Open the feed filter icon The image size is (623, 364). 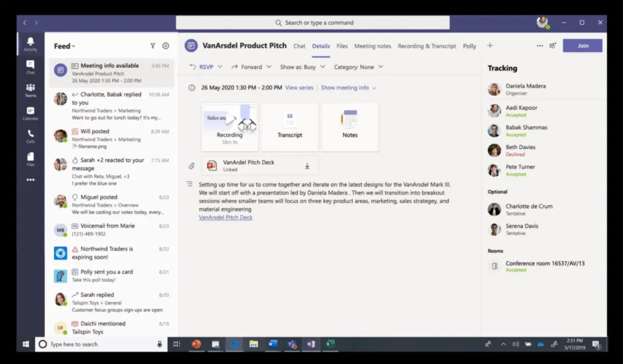(153, 46)
